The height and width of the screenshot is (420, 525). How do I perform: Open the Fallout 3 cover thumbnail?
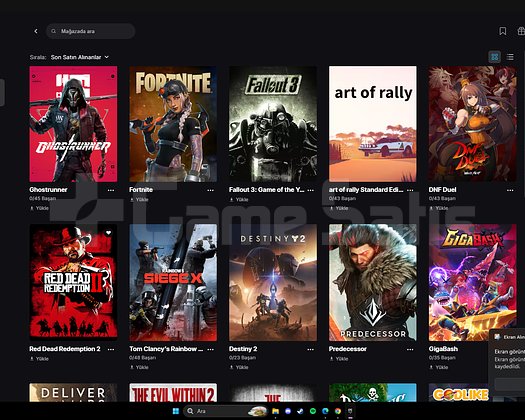point(273,124)
